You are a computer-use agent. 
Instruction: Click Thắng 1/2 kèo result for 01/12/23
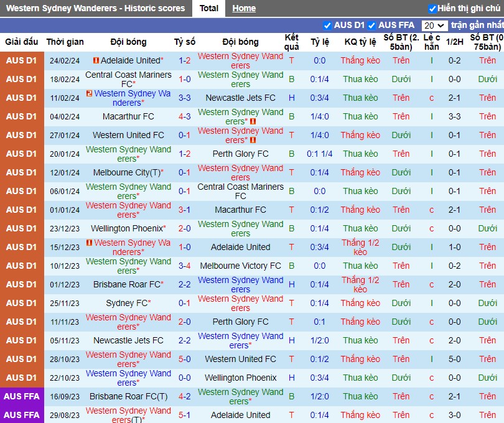coord(360,284)
